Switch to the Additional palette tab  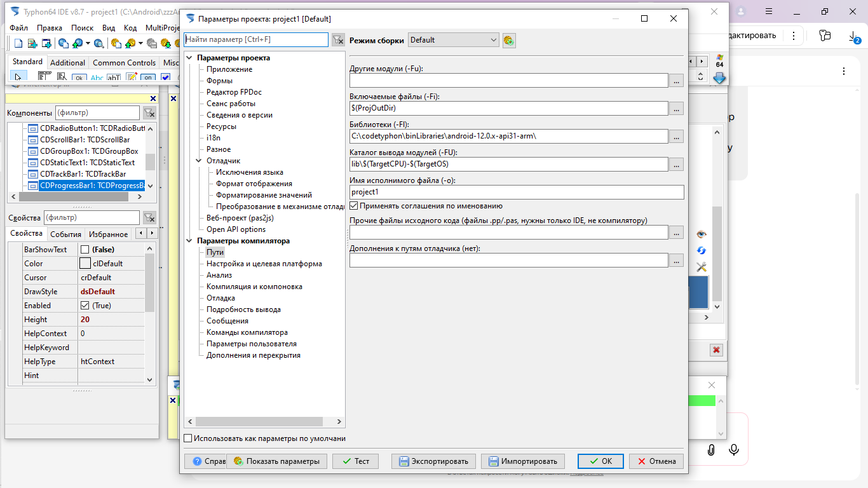click(x=67, y=63)
